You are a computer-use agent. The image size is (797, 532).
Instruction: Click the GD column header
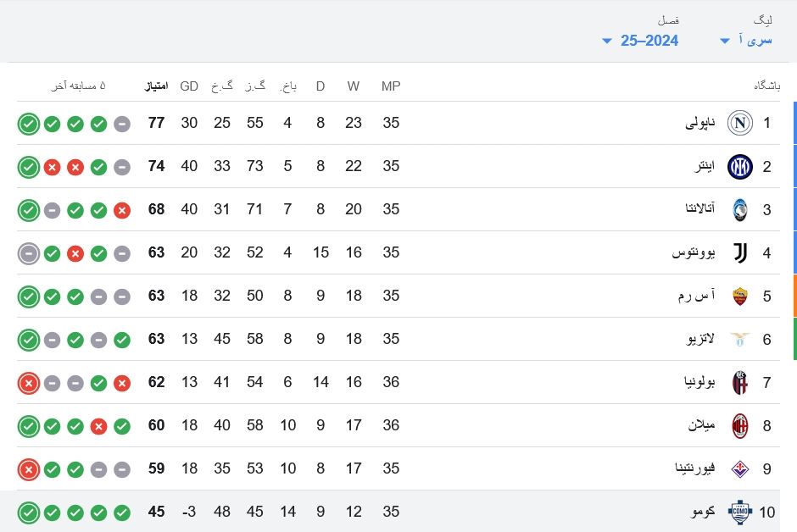coord(189,86)
